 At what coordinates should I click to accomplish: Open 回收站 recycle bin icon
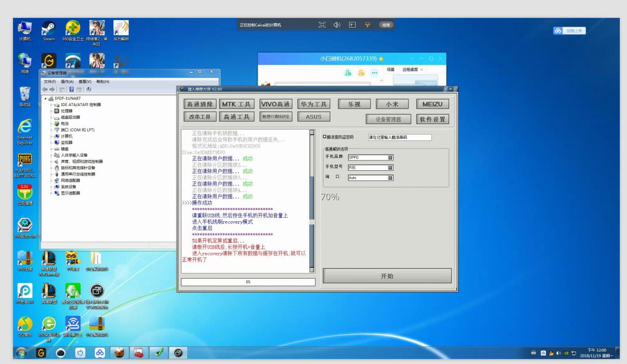tap(25, 97)
